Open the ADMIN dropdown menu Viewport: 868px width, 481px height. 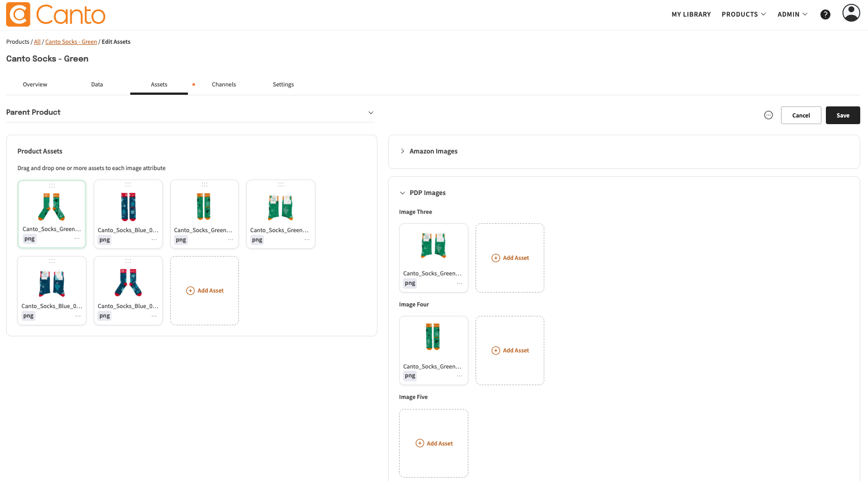coord(793,14)
